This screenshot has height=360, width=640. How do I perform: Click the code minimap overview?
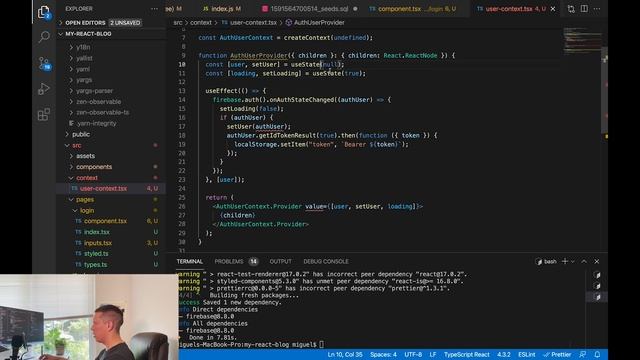point(582,41)
